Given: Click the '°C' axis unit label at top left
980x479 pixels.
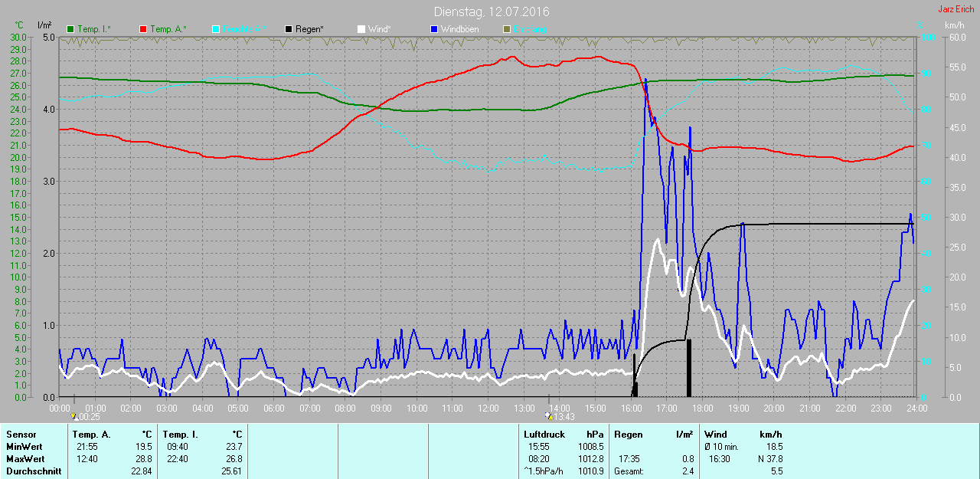Looking at the screenshot, I should coord(19,25).
